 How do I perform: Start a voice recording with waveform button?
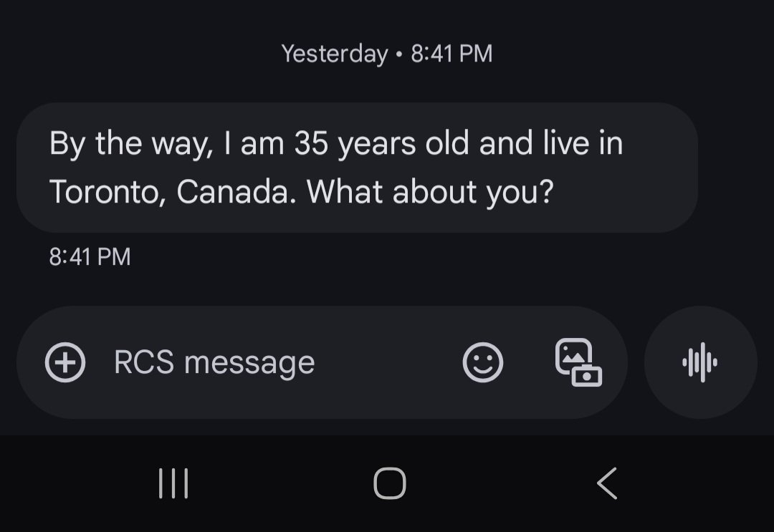click(x=700, y=362)
